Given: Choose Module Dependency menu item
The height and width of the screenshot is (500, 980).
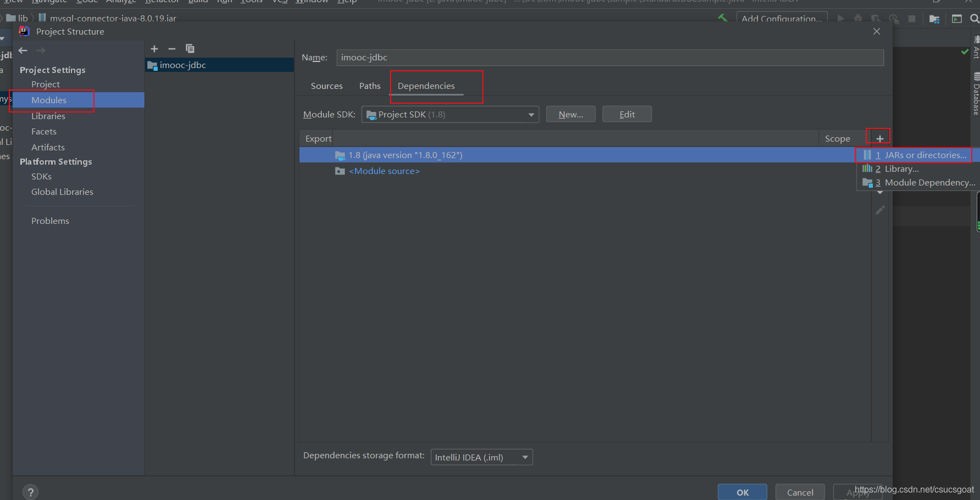Looking at the screenshot, I should coord(918,183).
